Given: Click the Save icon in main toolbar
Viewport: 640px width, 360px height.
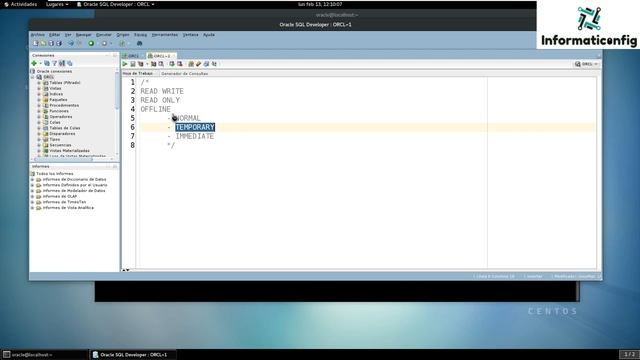Looking at the screenshot, I should 51,43.
